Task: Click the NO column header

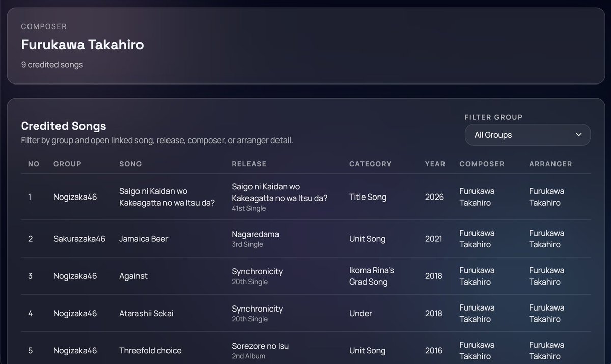Action: click(x=34, y=164)
